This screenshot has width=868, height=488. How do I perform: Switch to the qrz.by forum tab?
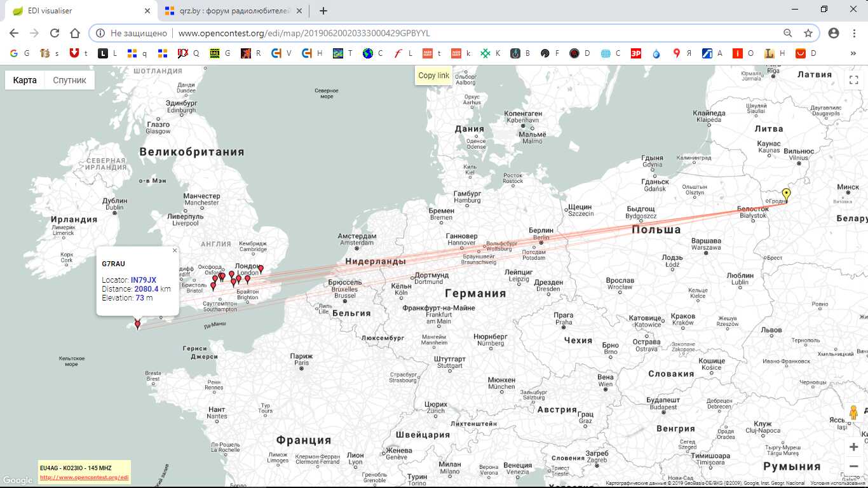coord(227,11)
